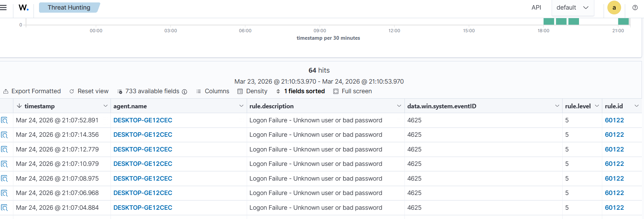Click the available fields info icon

click(184, 92)
